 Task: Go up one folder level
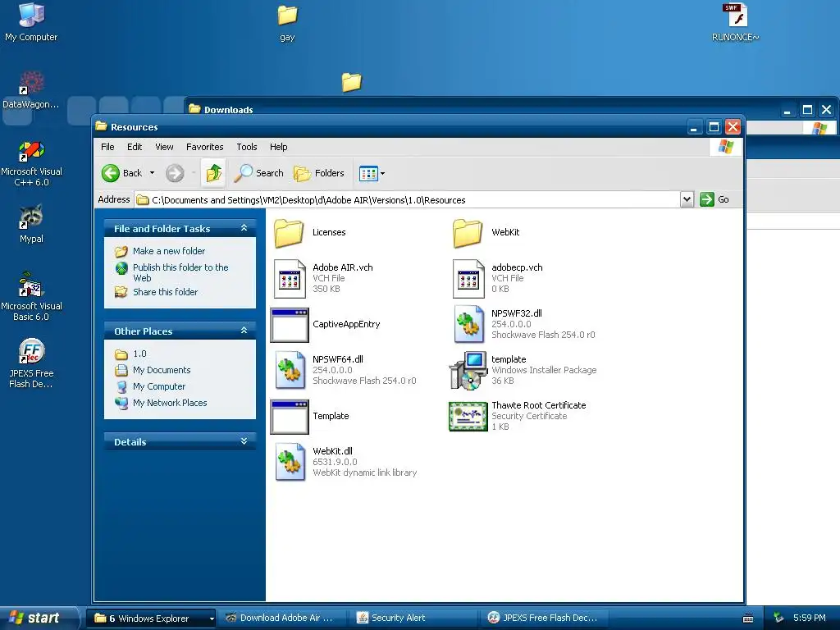[213, 173]
